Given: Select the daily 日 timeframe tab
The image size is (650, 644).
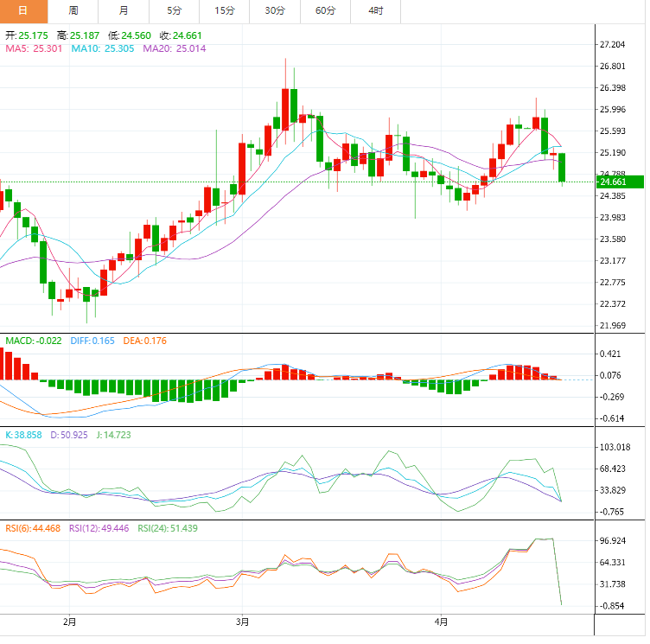Looking at the screenshot, I should click(x=23, y=11).
